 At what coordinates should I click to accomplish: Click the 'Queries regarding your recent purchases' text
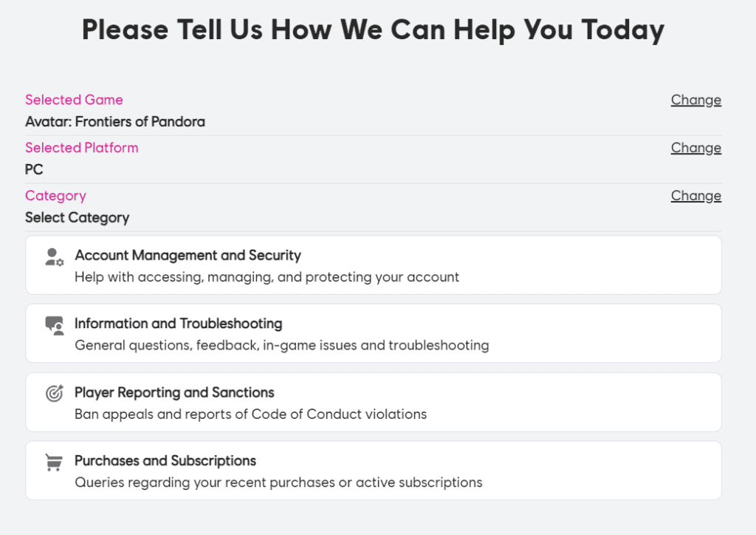point(278,483)
